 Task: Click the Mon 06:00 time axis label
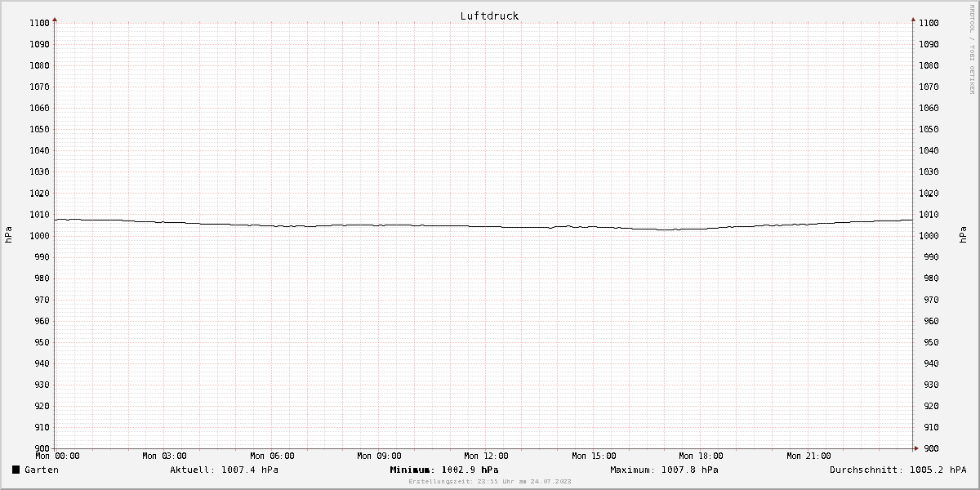(x=272, y=456)
